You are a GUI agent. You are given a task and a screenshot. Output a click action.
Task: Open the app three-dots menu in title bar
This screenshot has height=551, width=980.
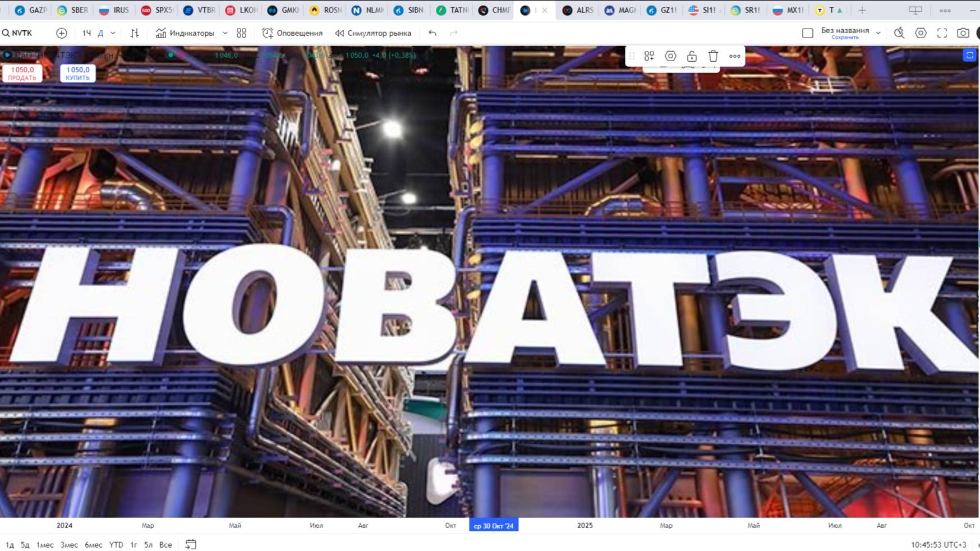(945, 10)
